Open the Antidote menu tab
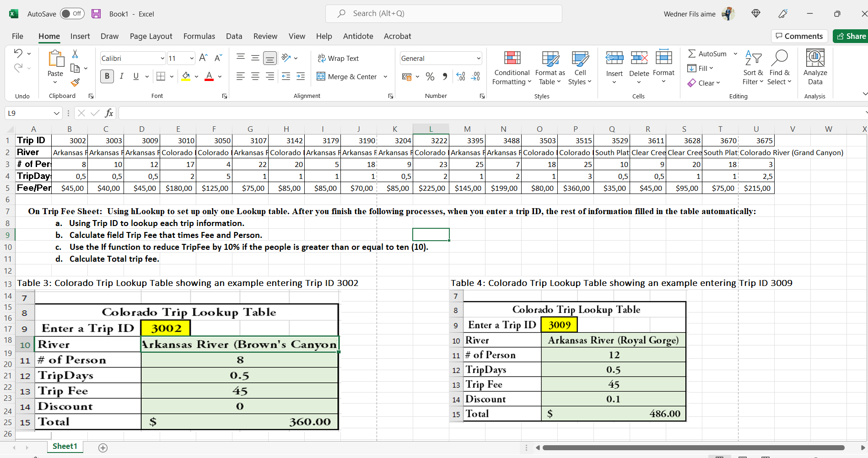868x458 pixels. (358, 36)
